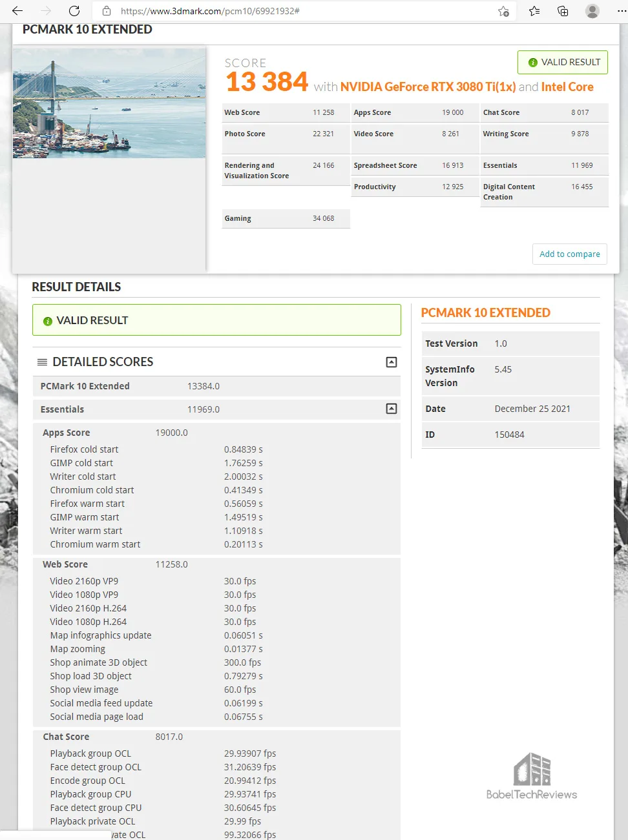Click the Productivity cell 12 925
This screenshot has width=628, height=840.
pos(415,187)
